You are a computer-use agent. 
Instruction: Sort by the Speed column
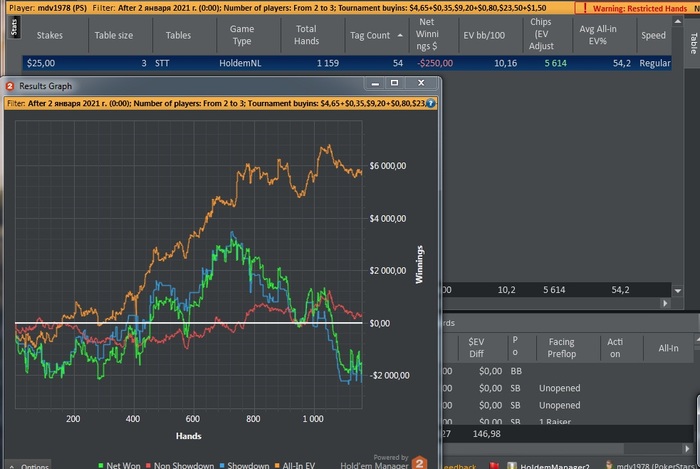point(653,35)
